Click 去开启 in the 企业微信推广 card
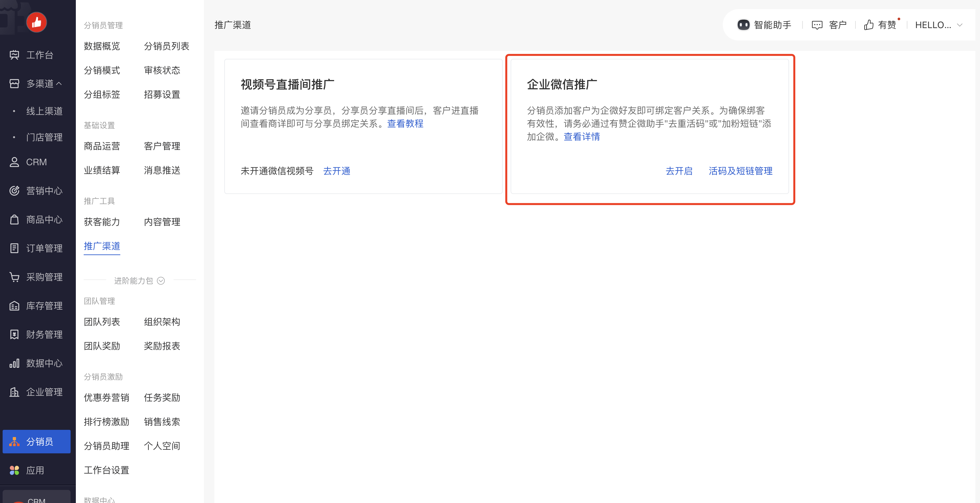The height and width of the screenshot is (503, 980). coord(679,171)
